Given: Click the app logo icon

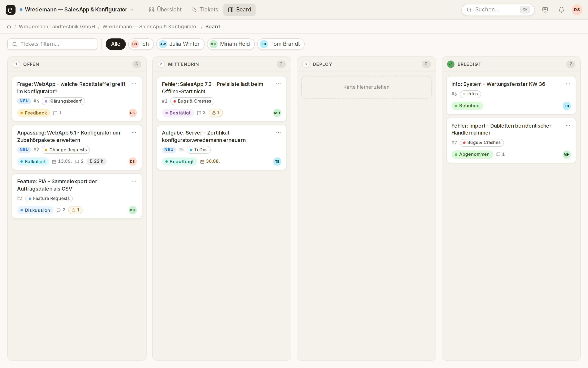Looking at the screenshot, I should tap(10, 10).
